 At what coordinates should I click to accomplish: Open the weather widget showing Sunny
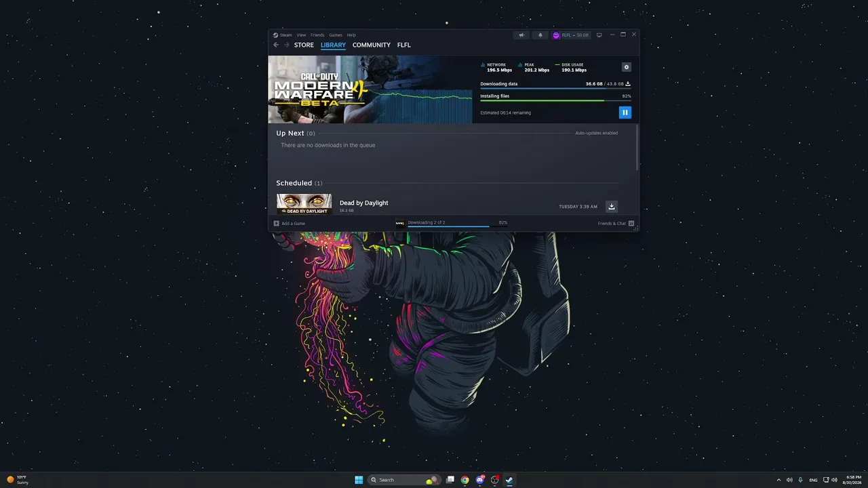[18, 480]
